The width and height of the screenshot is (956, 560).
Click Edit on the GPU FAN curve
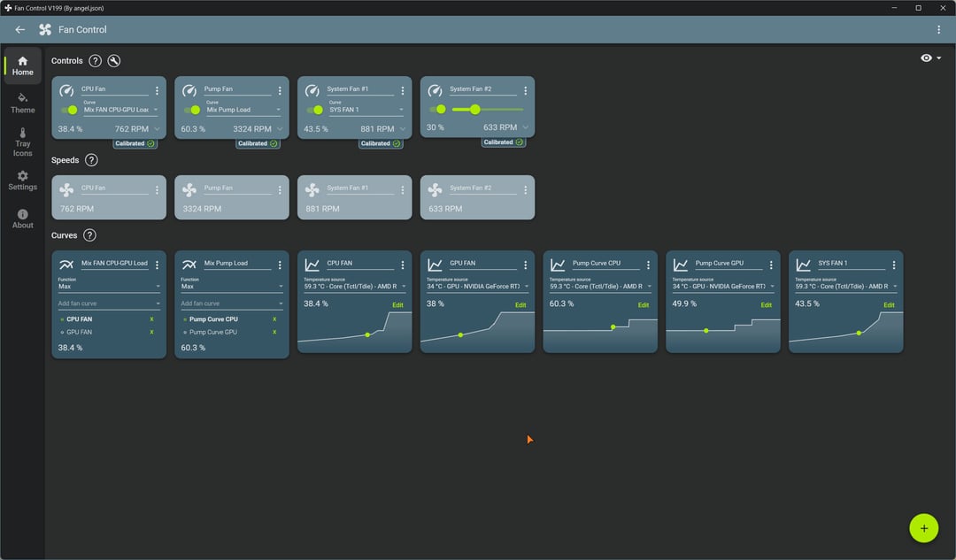point(520,304)
